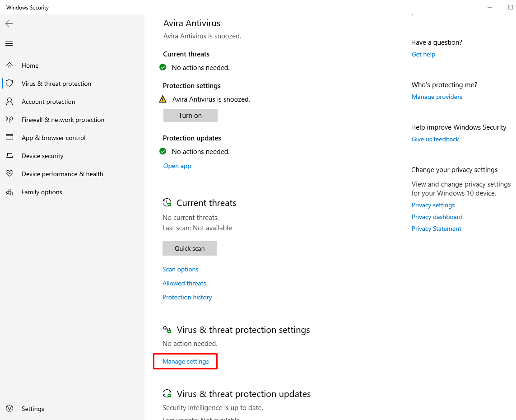
Task: Click the Get help link
Action: click(423, 54)
